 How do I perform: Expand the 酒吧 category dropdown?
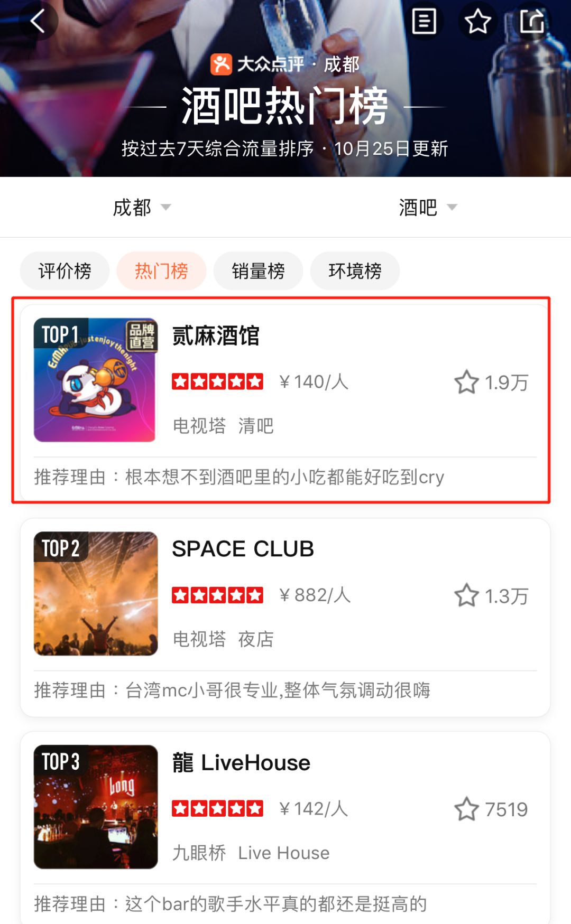click(428, 207)
